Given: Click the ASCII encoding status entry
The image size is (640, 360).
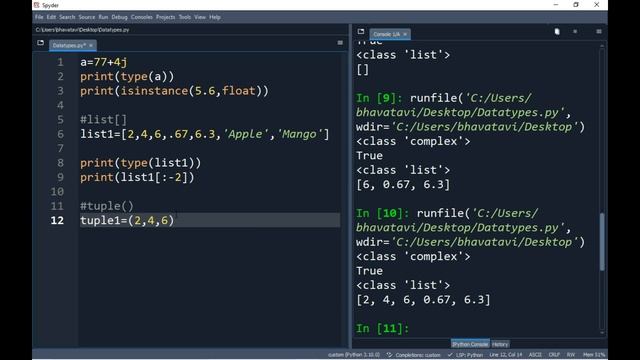Looking at the screenshot, I should coord(535,355).
